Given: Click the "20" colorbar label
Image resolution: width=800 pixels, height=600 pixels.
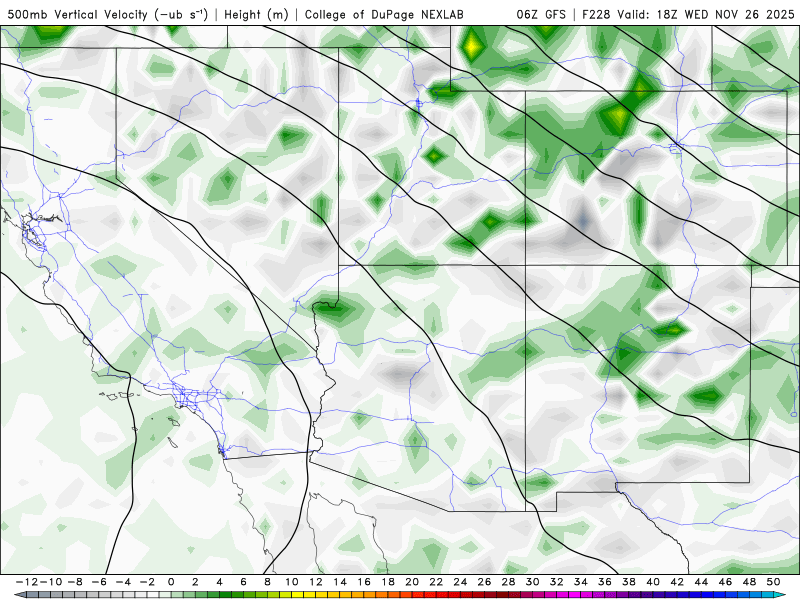Looking at the screenshot, I should [412, 582].
